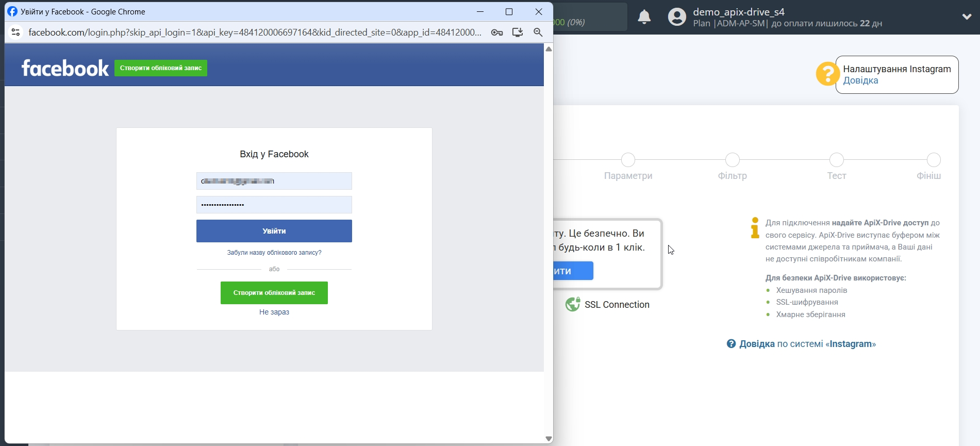Click the yellow info icon beside the access text
The image size is (980, 446).
coord(755,228)
